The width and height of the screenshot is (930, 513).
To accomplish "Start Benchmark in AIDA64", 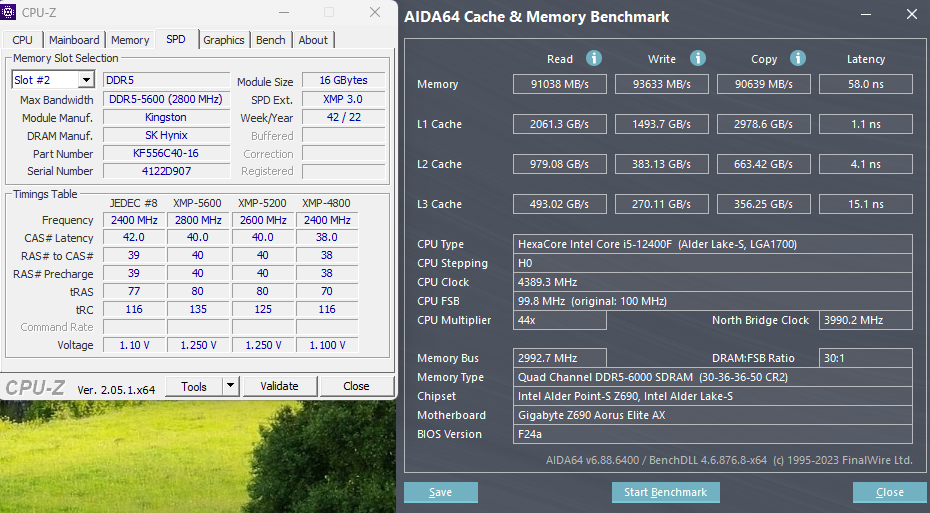I will tap(665, 492).
